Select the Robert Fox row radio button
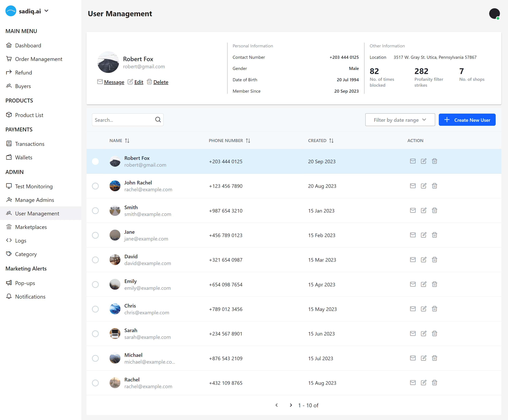Viewport: 508px width, 420px height. 95,161
